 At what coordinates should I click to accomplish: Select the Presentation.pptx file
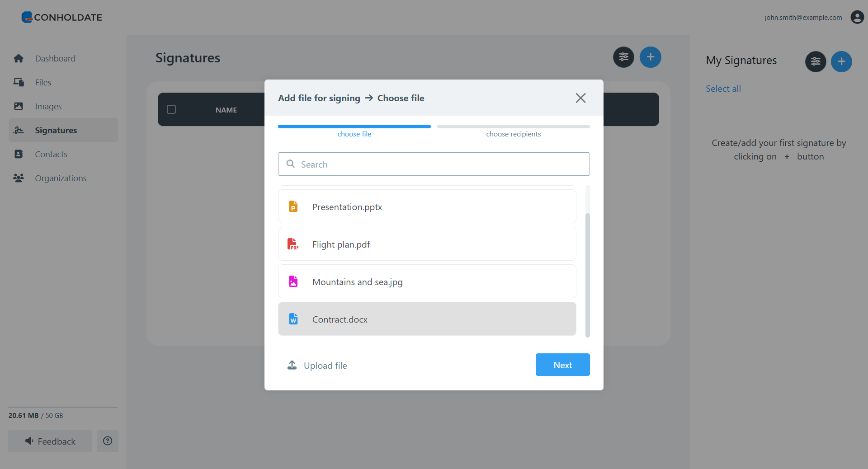[x=427, y=206]
